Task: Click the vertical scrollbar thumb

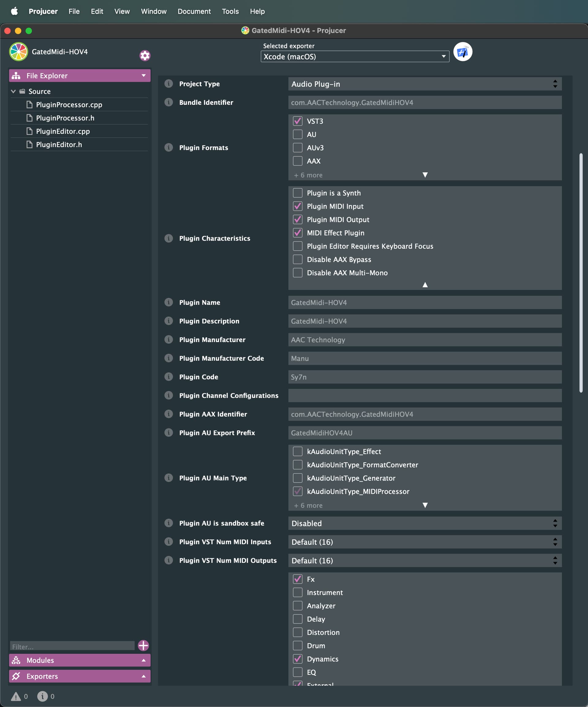Action: coord(581,273)
